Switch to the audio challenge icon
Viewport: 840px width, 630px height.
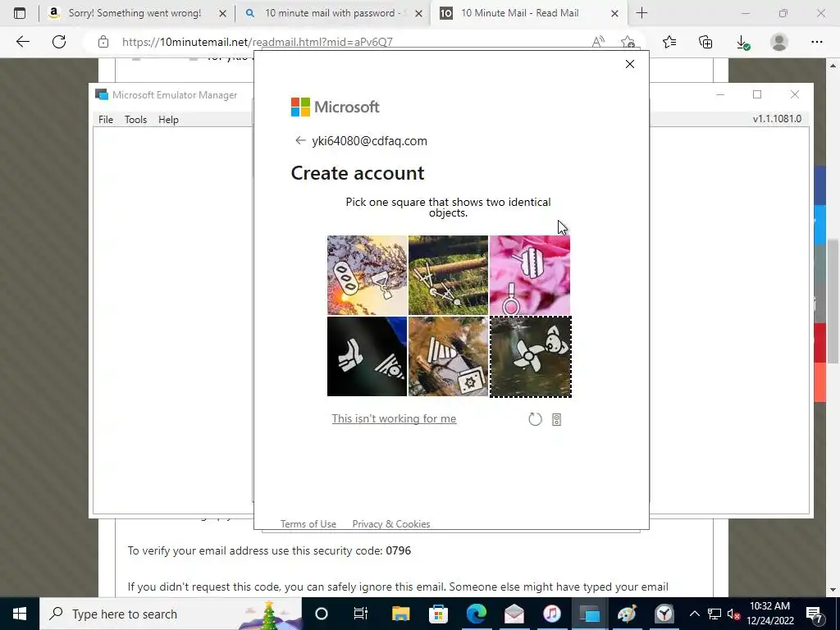click(557, 419)
